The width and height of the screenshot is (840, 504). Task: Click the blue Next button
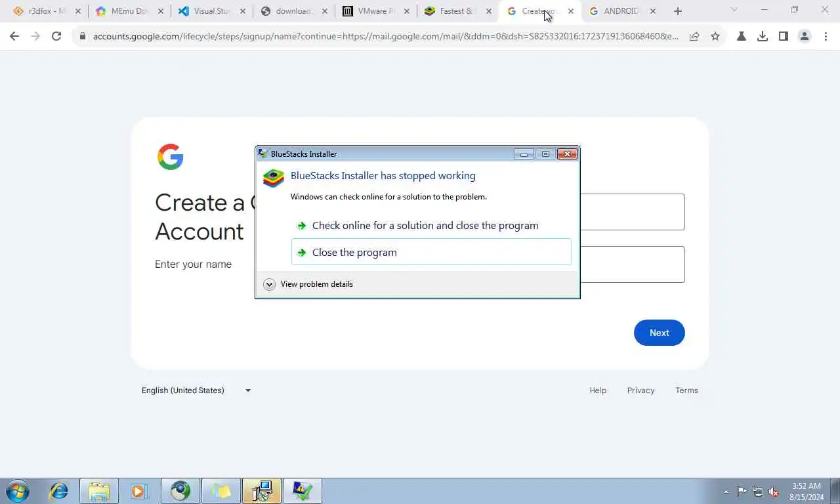pyautogui.click(x=660, y=333)
